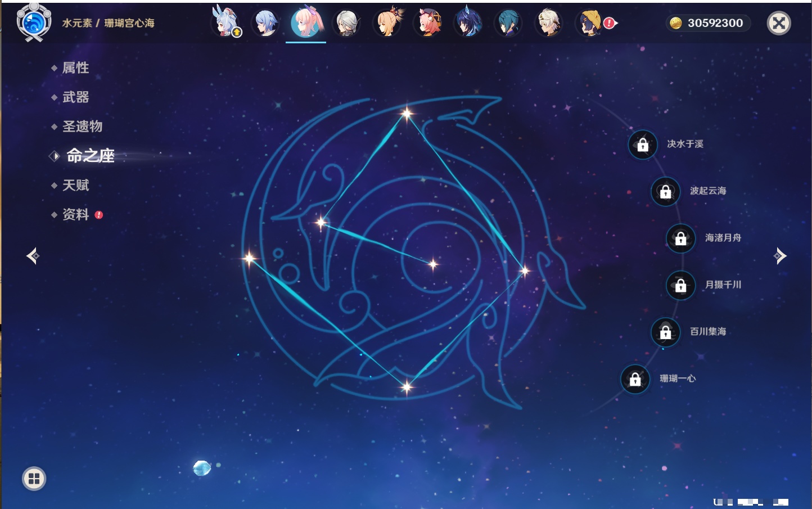View the locked 珊瑚一心 constellation node
Image resolution: width=812 pixels, height=509 pixels.
(x=635, y=379)
